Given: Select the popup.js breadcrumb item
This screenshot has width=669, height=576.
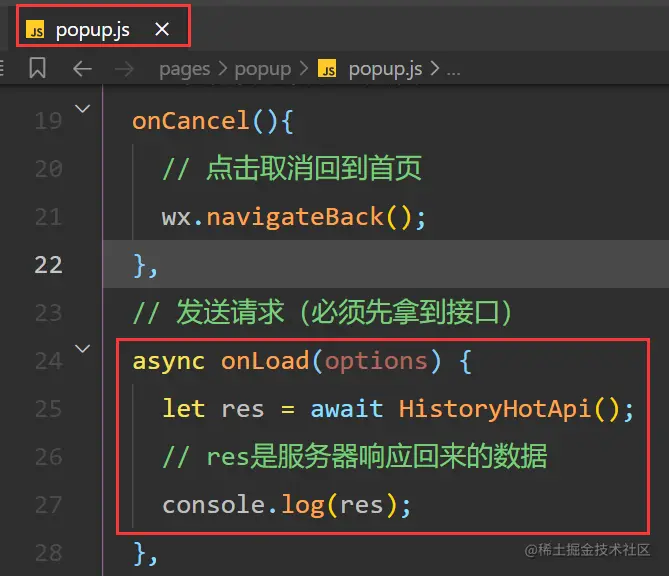Looking at the screenshot, I should pyautogui.click(x=386, y=69).
